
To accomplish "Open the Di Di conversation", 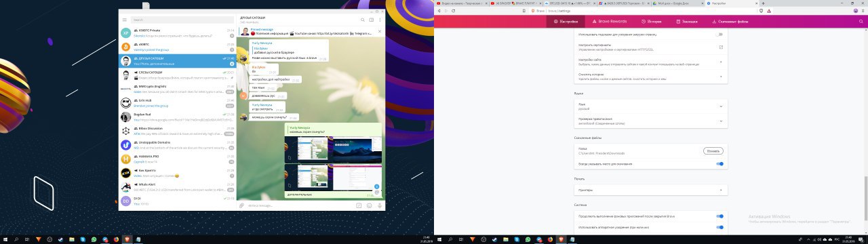I will point(177,201).
